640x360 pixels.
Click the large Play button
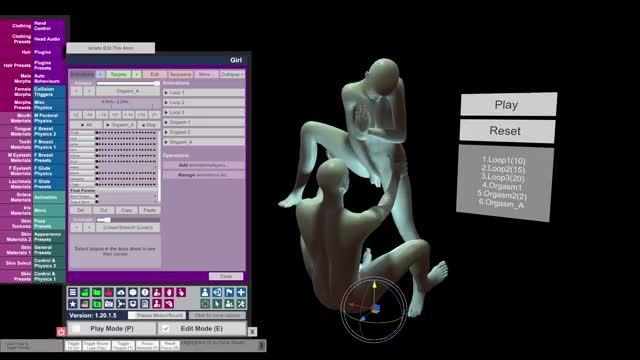tap(509, 104)
